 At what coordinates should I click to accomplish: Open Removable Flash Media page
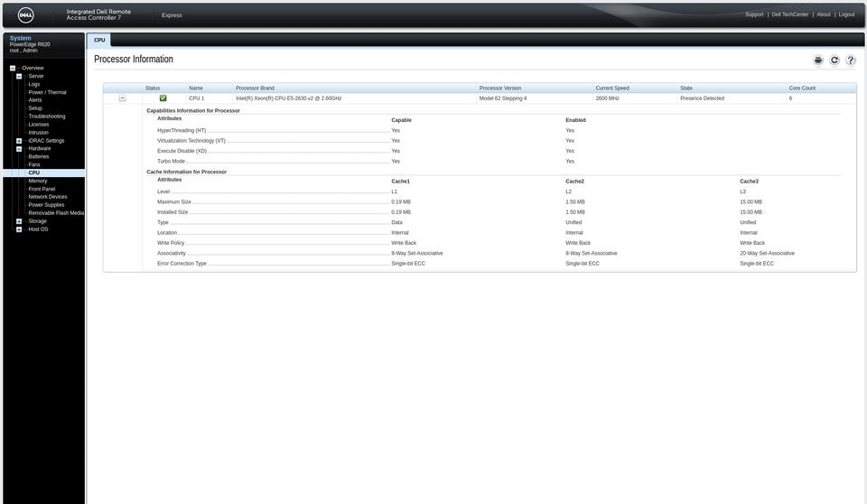tap(56, 213)
